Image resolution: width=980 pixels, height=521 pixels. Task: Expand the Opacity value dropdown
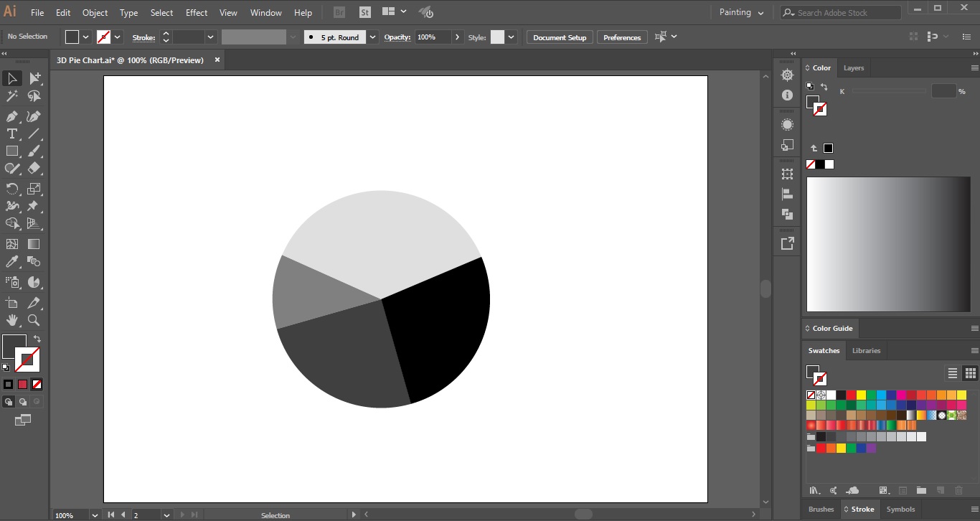(458, 37)
